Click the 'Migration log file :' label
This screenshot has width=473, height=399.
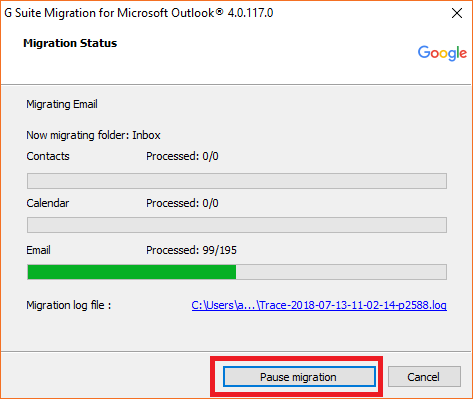point(69,305)
